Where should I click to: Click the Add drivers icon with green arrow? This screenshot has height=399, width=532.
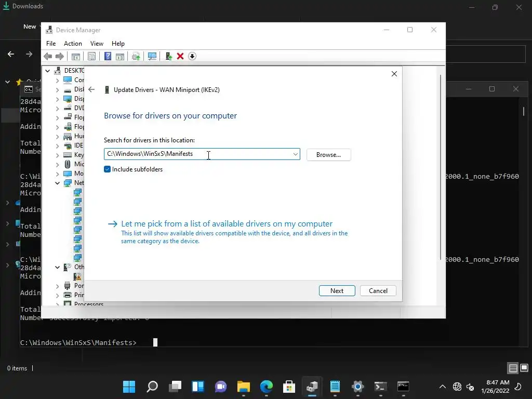[x=169, y=56]
